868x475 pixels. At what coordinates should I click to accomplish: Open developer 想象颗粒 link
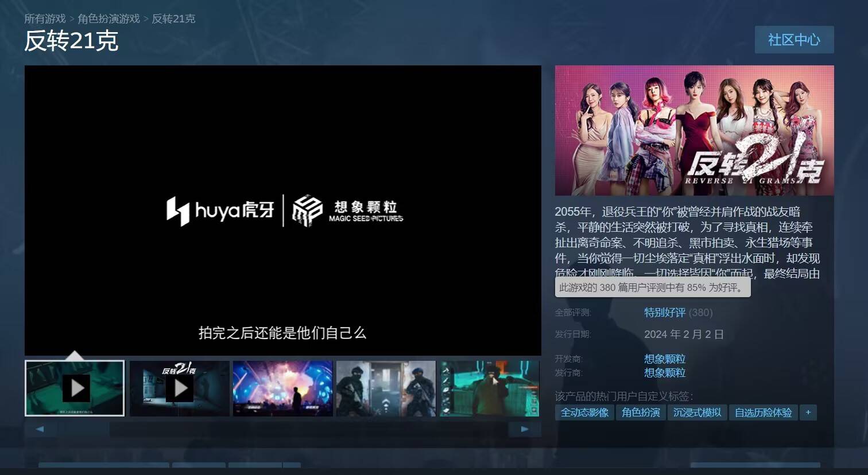click(x=665, y=359)
